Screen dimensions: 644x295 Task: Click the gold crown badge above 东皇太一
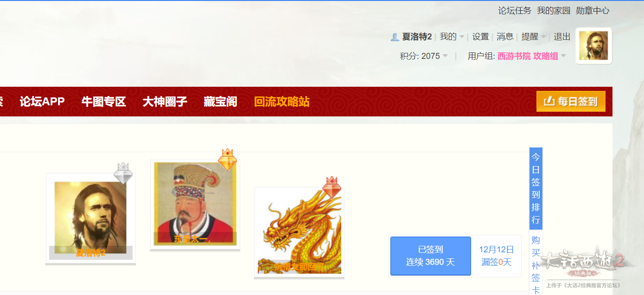click(228, 160)
